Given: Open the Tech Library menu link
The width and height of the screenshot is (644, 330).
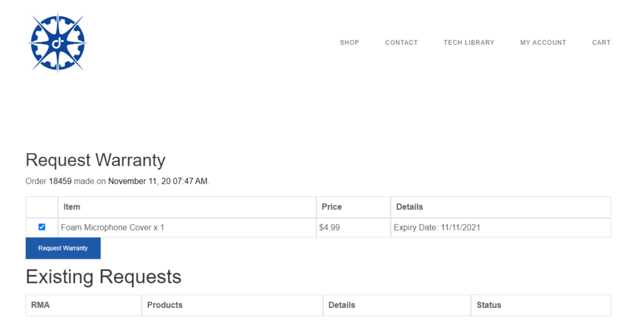Looking at the screenshot, I should 469,43.
